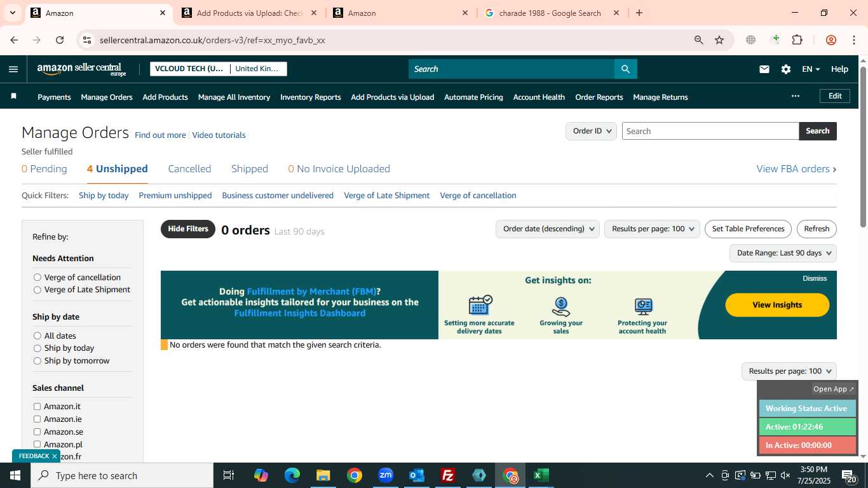The width and height of the screenshot is (868, 488).
Task: Click Set Table Preferences
Action: click(x=748, y=229)
